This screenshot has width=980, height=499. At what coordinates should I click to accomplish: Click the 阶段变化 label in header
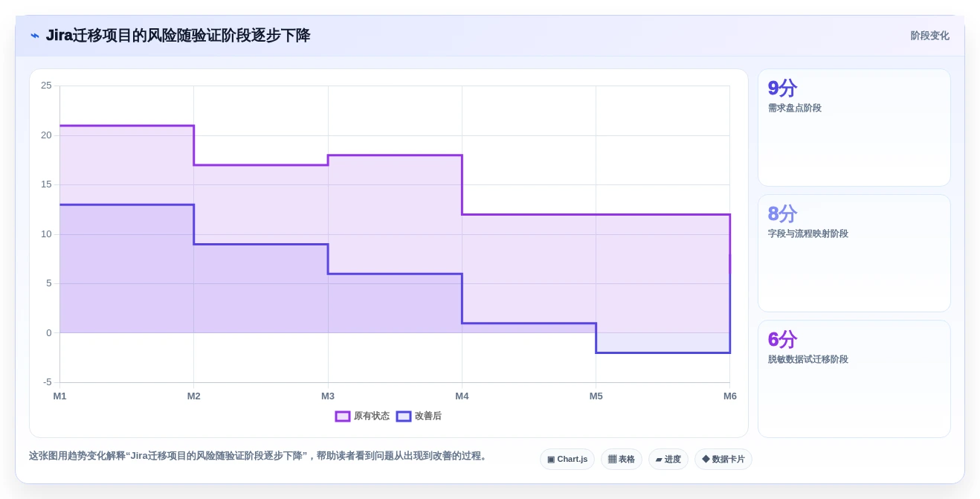[930, 36]
